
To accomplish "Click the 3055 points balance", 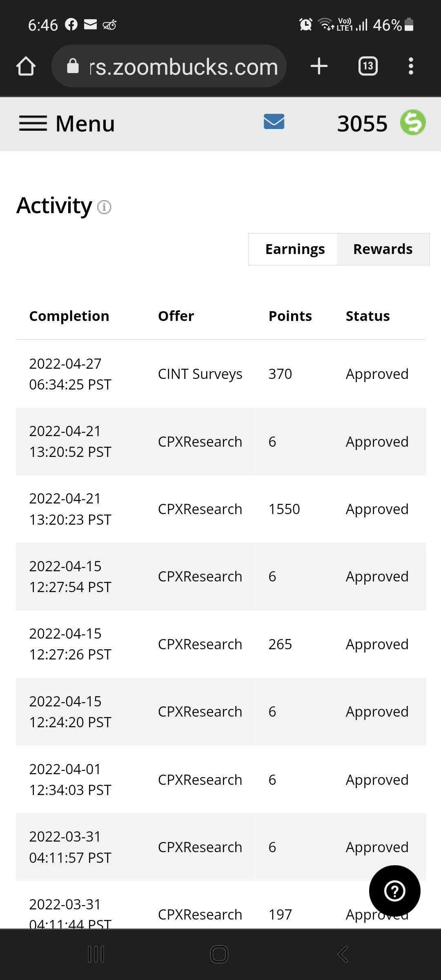I will pyautogui.click(x=362, y=123).
